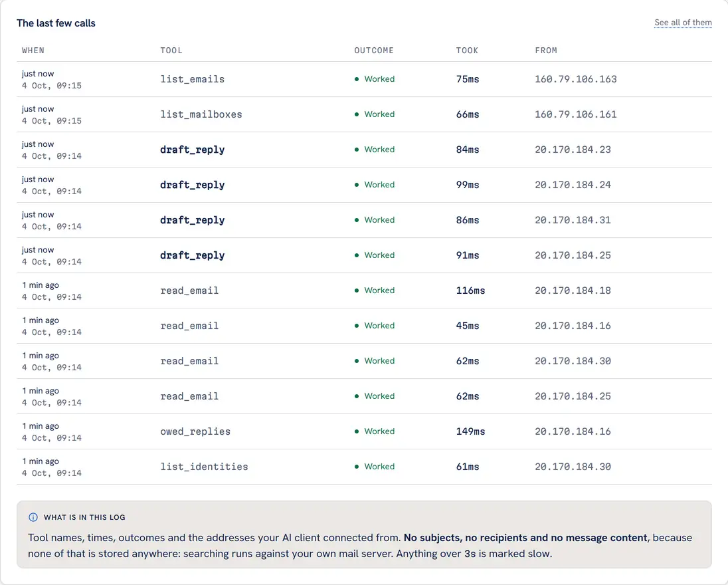Click IP address 160.79.106.161
The image size is (728, 585).
[576, 114]
